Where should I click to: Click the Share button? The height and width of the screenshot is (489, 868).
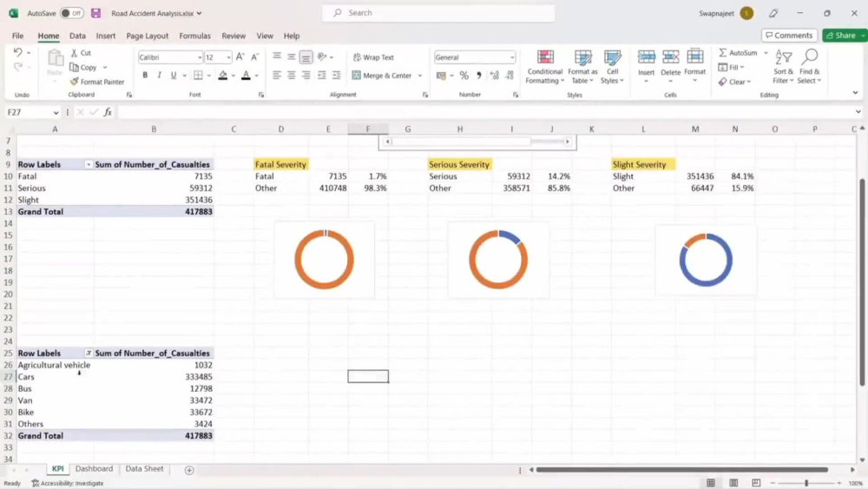click(x=845, y=36)
